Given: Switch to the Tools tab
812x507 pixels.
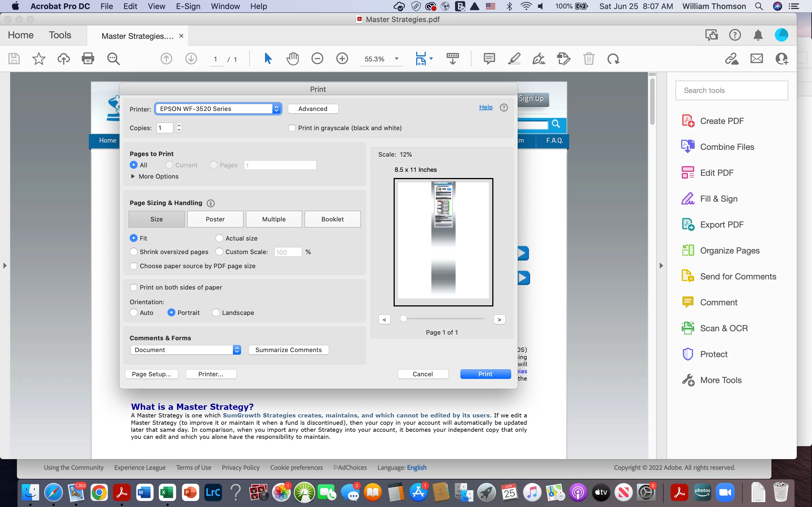Looking at the screenshot, I should click(60, 35).
